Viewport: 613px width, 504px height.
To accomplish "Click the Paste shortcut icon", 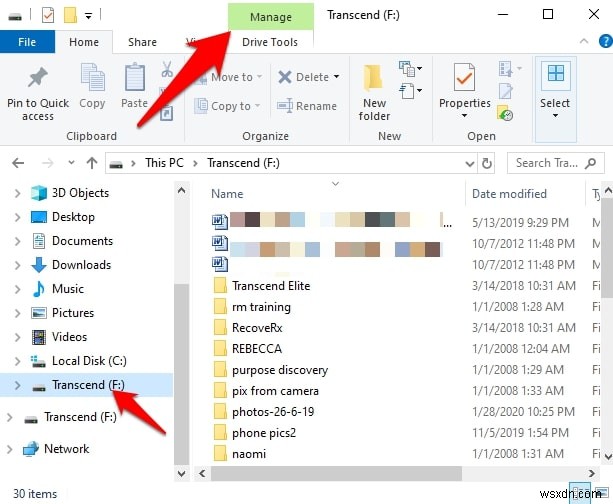I will 167,113.
